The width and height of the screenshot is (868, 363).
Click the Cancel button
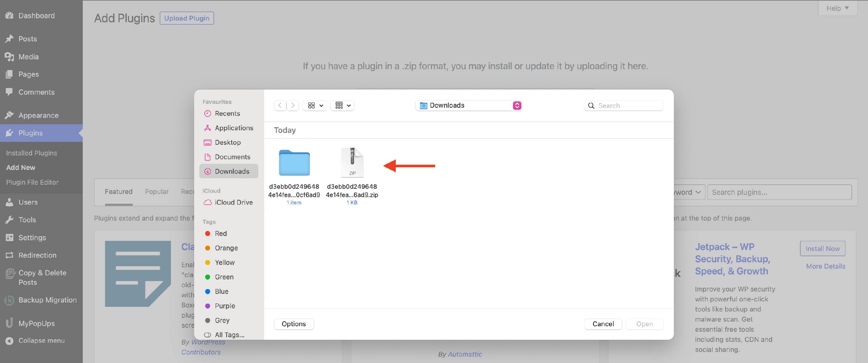point(603,324)
